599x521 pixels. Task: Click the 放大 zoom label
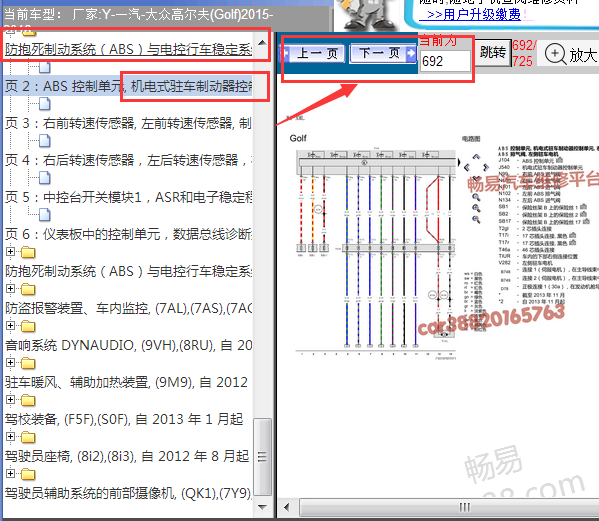point(583,55)
